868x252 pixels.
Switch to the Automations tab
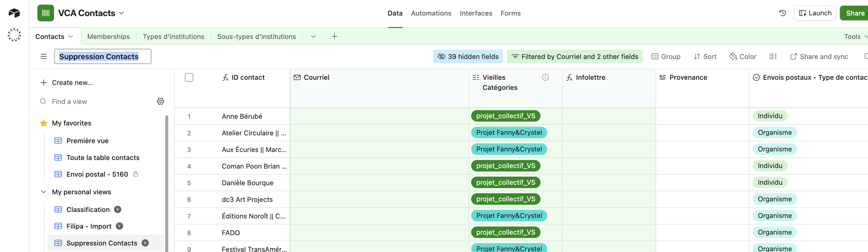click(431, 13)
